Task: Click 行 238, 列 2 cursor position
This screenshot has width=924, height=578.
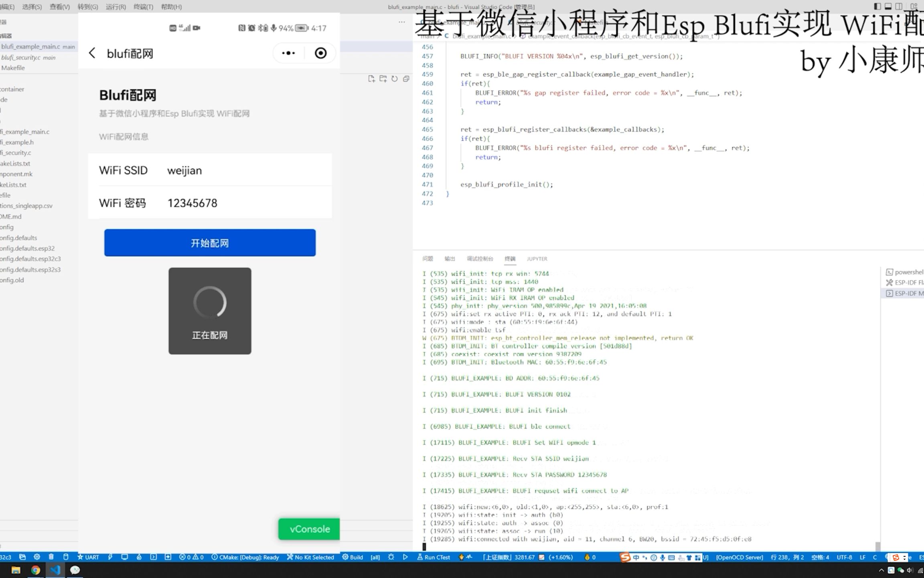Action: click(x=787, y=557)
